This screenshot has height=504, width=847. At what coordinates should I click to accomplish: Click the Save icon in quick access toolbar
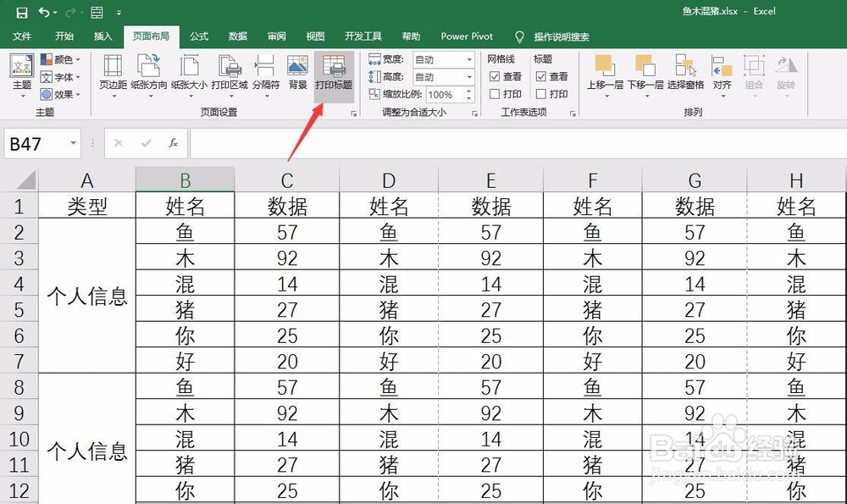[x=22, y=13]
